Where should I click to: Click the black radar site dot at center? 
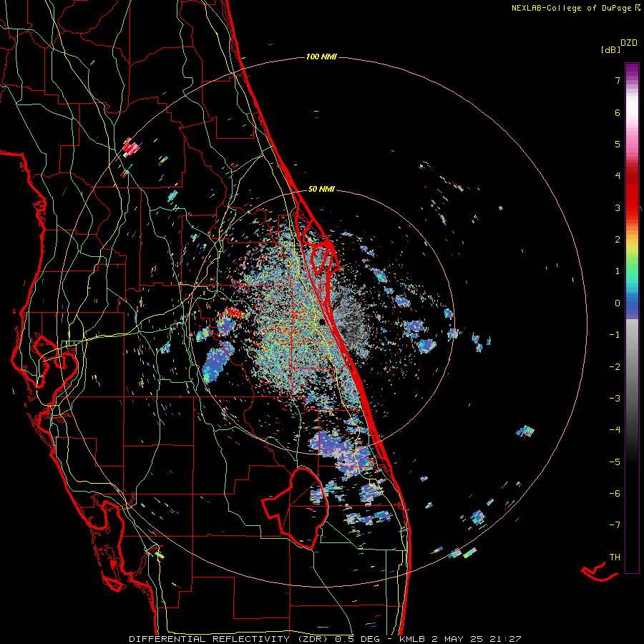323,321
